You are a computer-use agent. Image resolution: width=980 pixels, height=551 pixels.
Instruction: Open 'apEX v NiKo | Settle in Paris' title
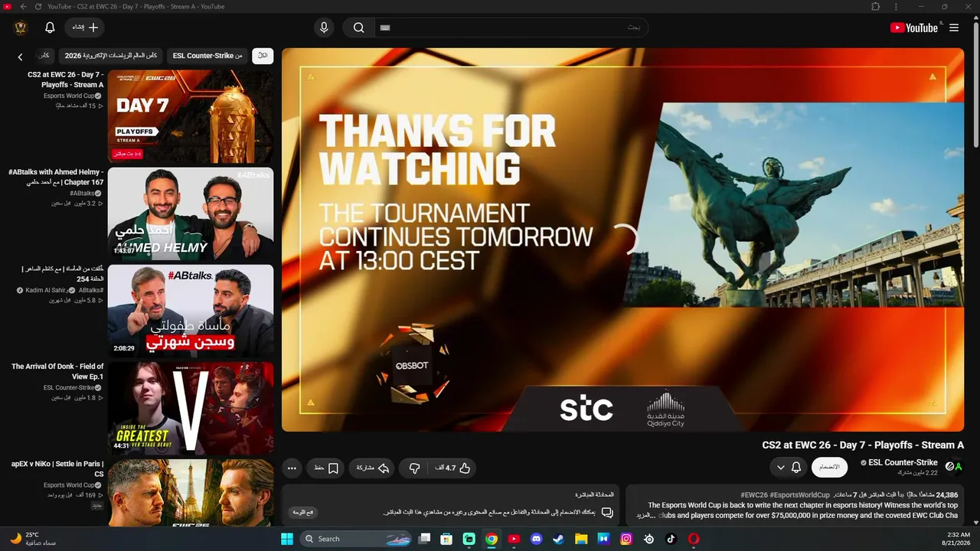[57, 469]
